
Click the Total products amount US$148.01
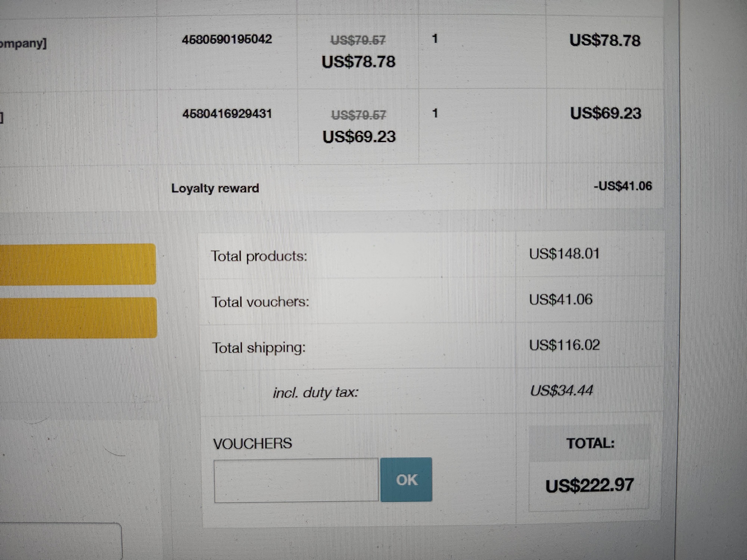564,254
